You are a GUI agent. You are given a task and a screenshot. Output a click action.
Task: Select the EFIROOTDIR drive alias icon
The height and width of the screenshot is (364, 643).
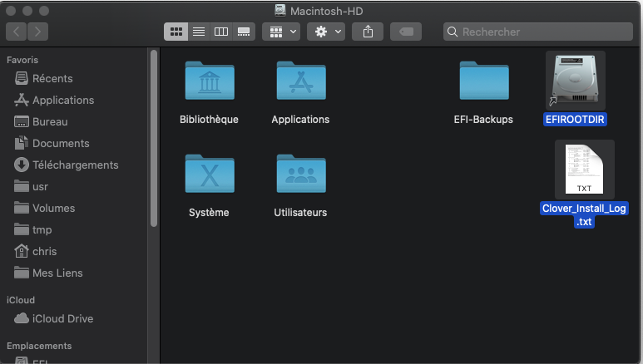576,80
